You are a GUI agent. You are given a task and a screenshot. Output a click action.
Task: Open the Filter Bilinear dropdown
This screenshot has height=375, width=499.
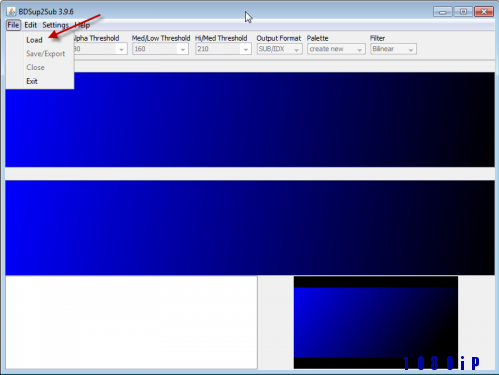pos(393,49)
